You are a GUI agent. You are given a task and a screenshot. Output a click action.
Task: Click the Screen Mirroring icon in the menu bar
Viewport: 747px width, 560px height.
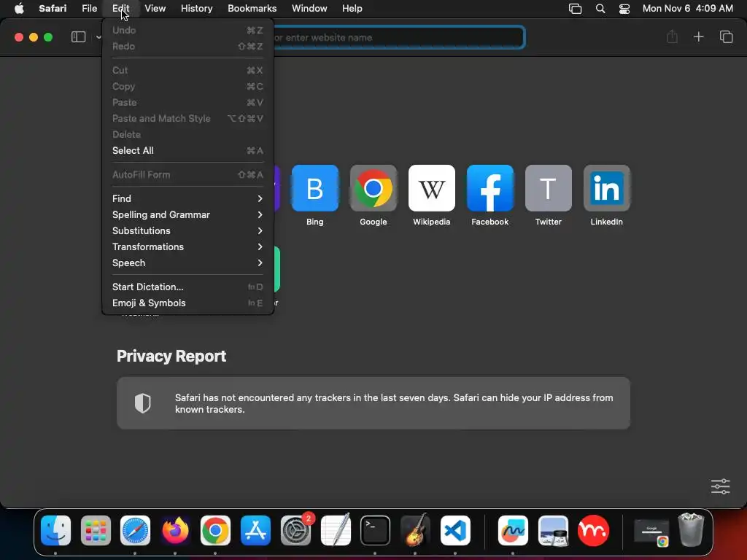(x=575, y=9)
